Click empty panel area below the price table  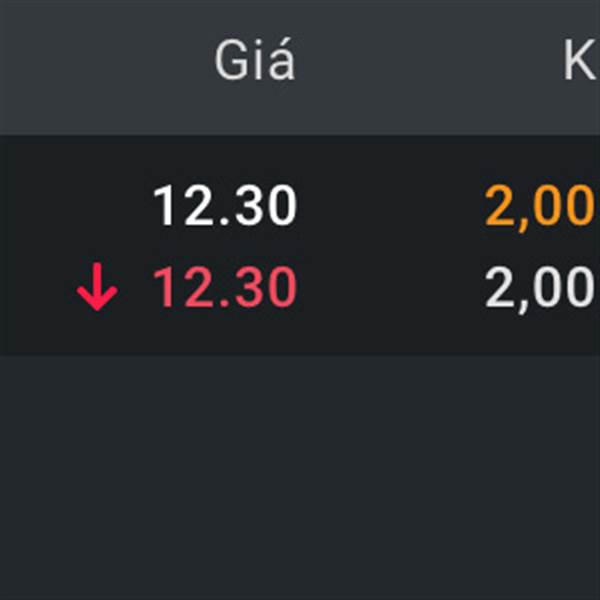tap(300, 478)
